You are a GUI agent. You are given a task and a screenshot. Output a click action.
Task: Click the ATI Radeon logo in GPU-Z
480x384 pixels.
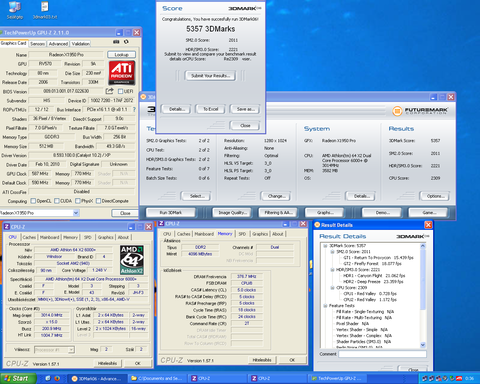pyautogui.click(x=122, y=72)
